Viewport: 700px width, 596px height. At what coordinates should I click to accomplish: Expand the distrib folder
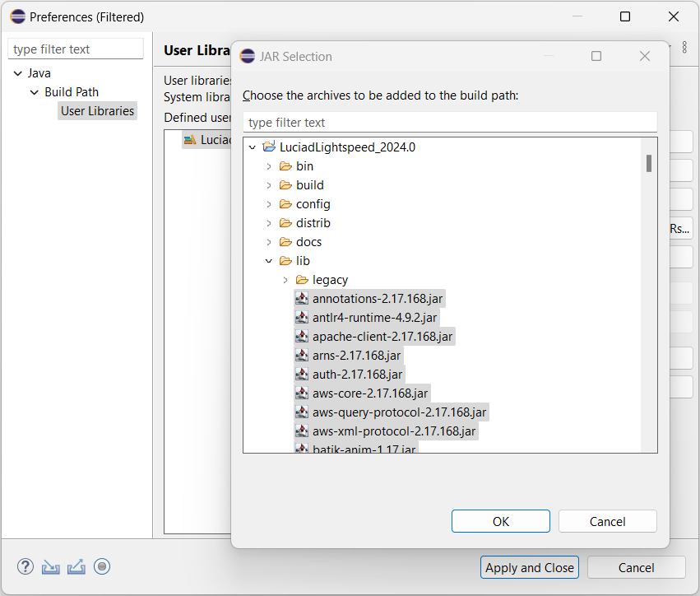[269, 223]
